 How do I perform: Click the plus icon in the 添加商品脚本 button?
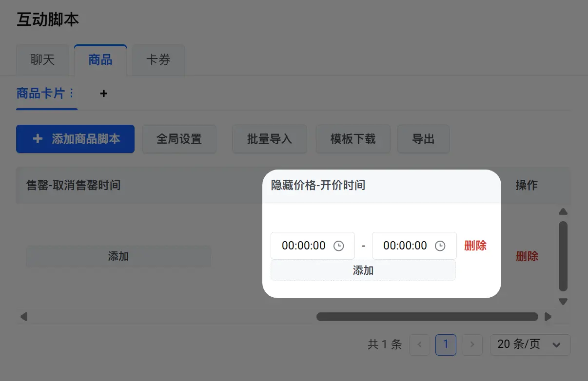pyautogui.click(x=38, y=139)
